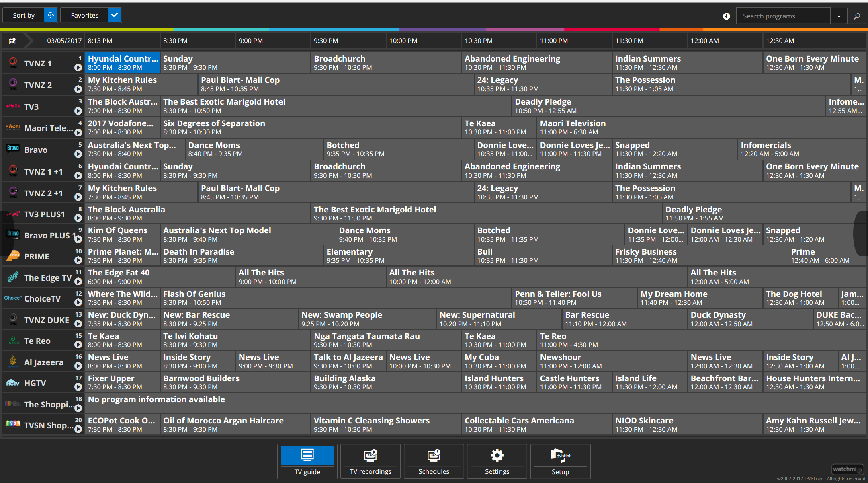Viewport: 868px width, 483px height.
Task: Click the play icon for ChoiceTV
Action: pos(78,302)
